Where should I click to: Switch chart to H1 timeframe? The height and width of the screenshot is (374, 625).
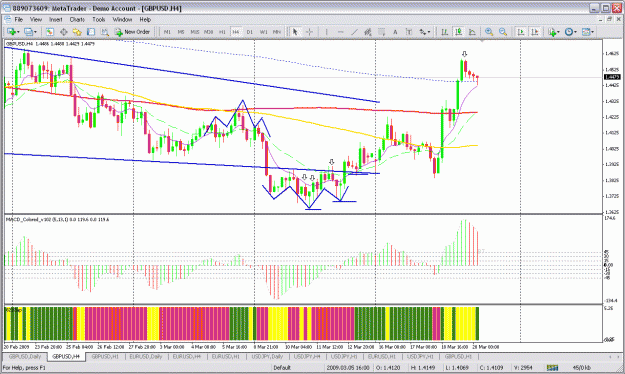click(x=222, y=32)
